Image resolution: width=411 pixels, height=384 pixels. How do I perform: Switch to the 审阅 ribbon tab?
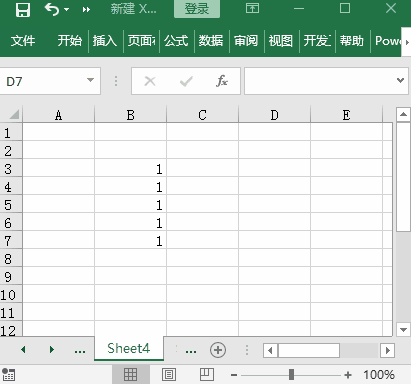pyautogui.click(x=246, y=41)
